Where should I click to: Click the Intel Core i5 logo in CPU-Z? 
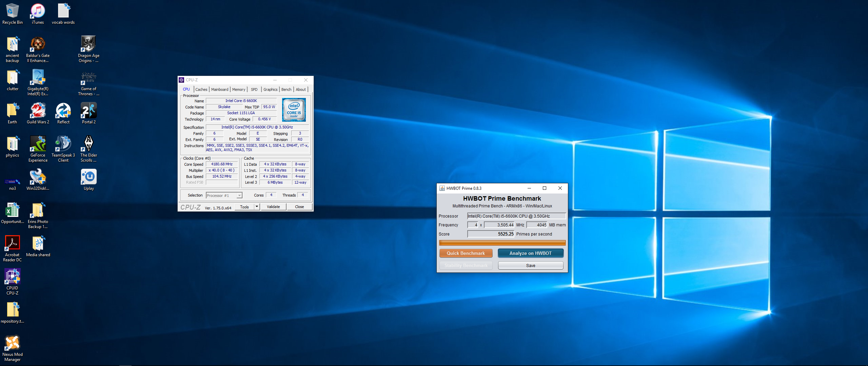click(x=294, y=110)
